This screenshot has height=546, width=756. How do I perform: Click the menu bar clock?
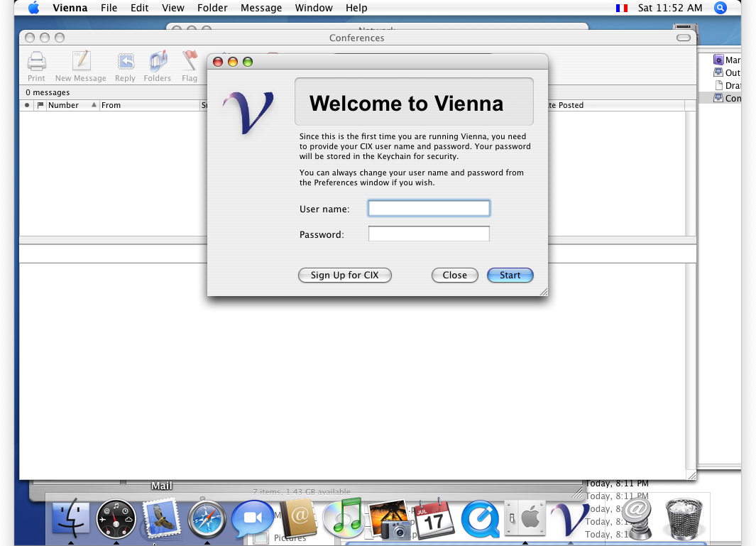(669, 8)
